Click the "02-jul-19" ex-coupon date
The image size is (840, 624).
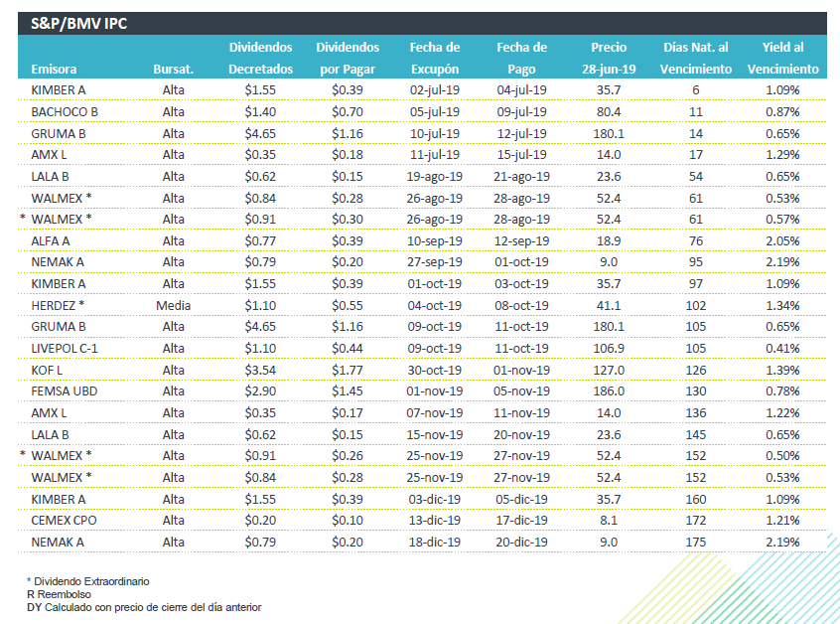pos(435,90)
